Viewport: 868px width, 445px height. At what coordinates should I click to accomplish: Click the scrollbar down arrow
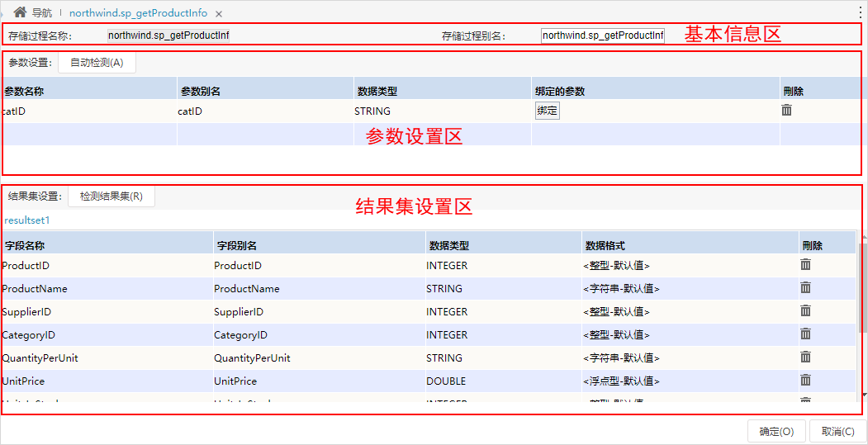(862, 395)
